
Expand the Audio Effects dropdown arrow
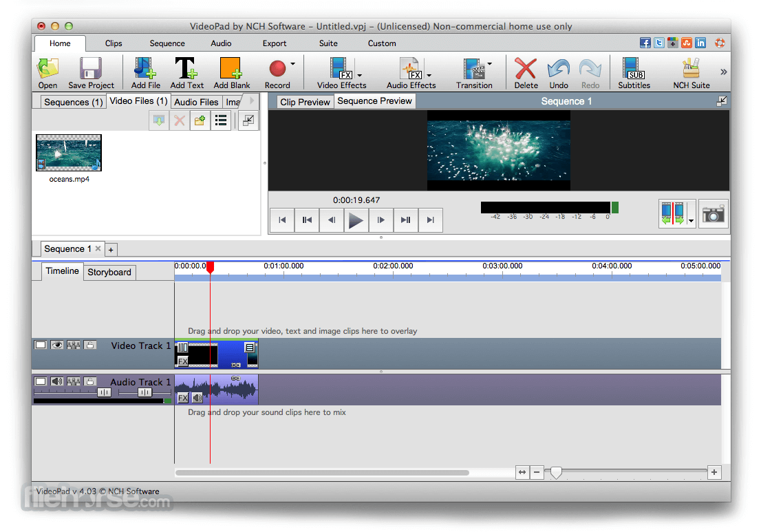429,75
